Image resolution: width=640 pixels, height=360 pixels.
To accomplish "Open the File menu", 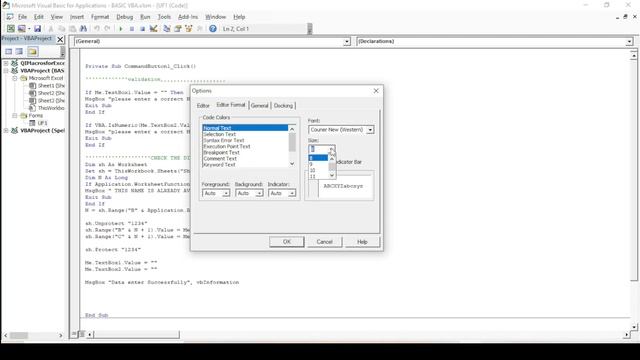I will [22, 17].
